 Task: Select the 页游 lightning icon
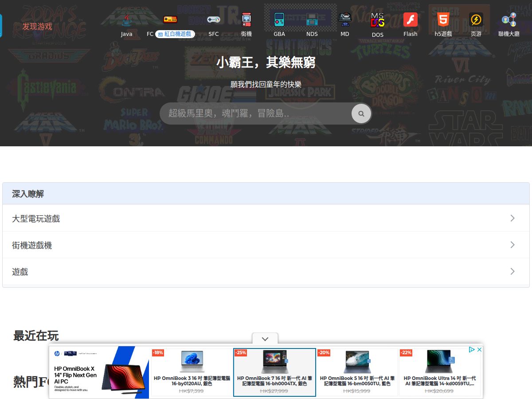(x=476, y=20)
